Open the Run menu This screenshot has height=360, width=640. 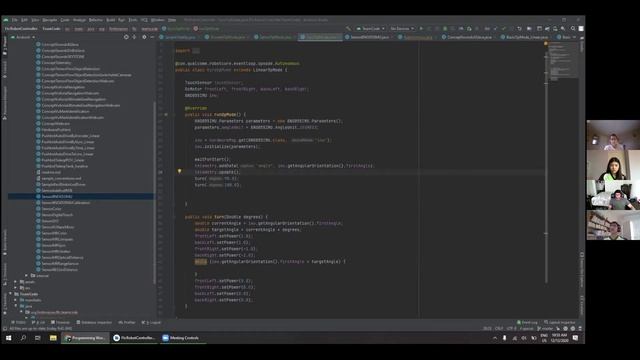[121, 20]
